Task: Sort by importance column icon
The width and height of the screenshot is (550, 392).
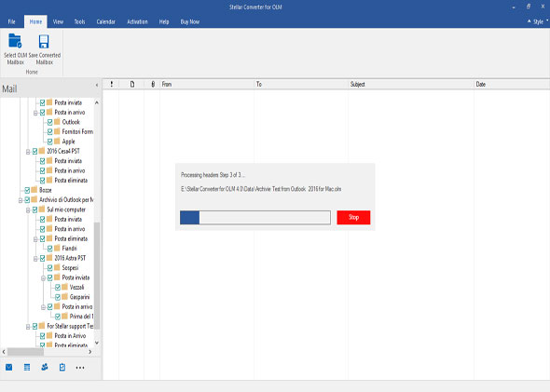Action: click(112, 84)
